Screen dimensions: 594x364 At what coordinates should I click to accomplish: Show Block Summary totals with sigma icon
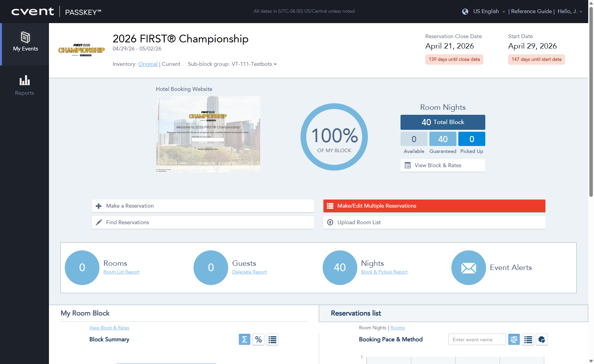tap(244, 339)
